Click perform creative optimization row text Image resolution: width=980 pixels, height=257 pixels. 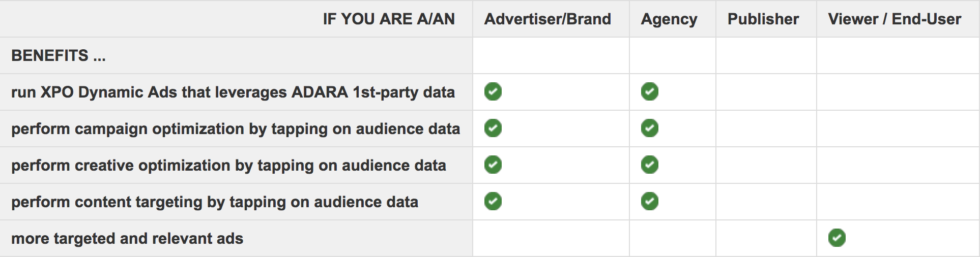point(228,166)
